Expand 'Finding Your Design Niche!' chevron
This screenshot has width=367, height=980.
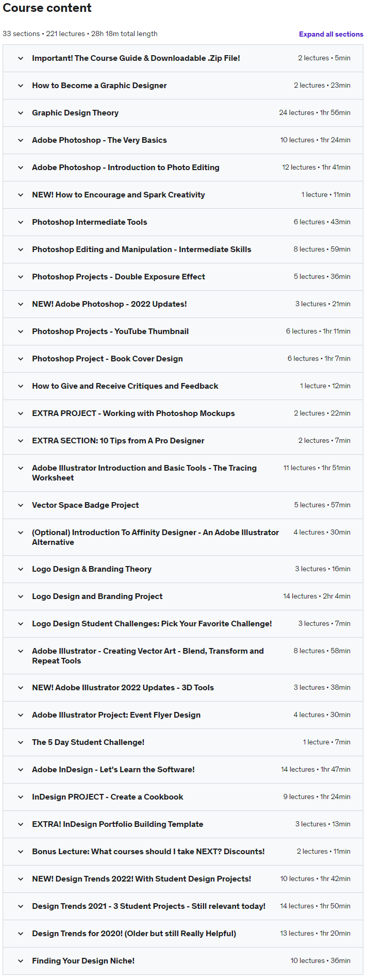(21, 961)
